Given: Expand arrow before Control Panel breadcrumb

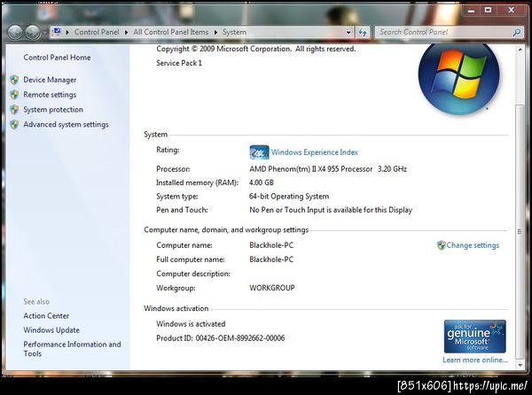Looking at the screenshot, I should click(67, 33).
